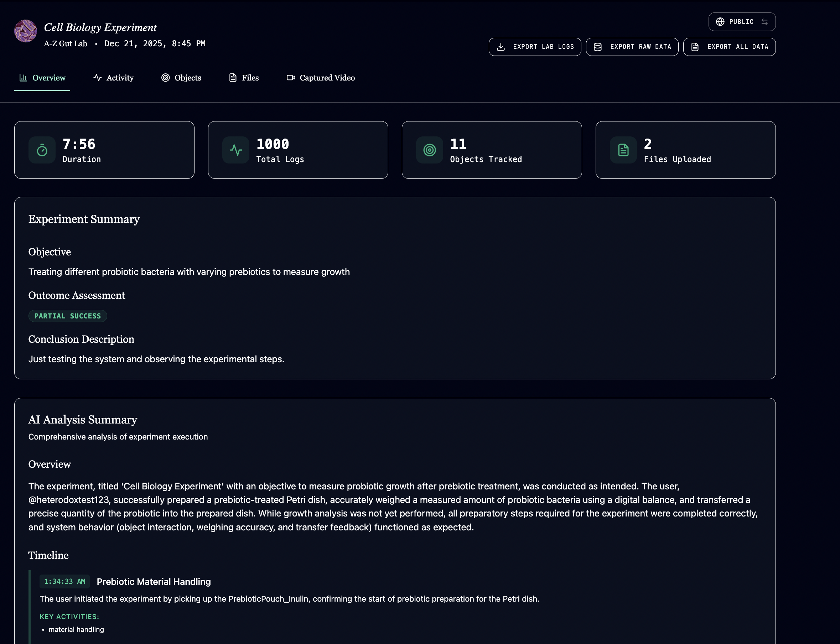This screenshot has width=840, height=644.
Task: Click the globe icon beside Public
Action: 720,22
